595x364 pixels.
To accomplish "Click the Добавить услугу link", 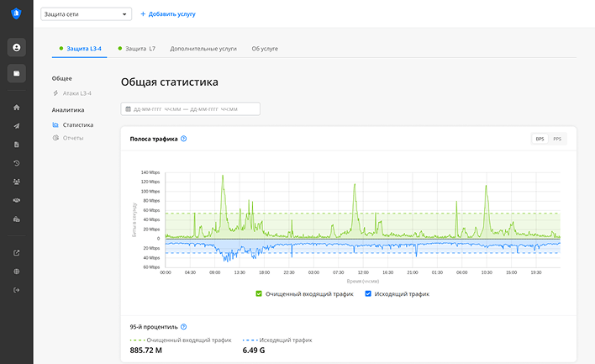I will (167, 14).
